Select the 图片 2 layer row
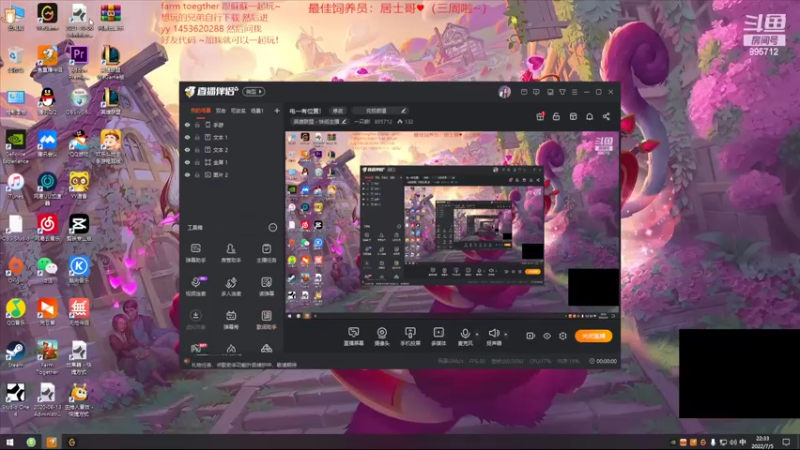This screenshot has height=450, width=800. click(x=232, y=175)
